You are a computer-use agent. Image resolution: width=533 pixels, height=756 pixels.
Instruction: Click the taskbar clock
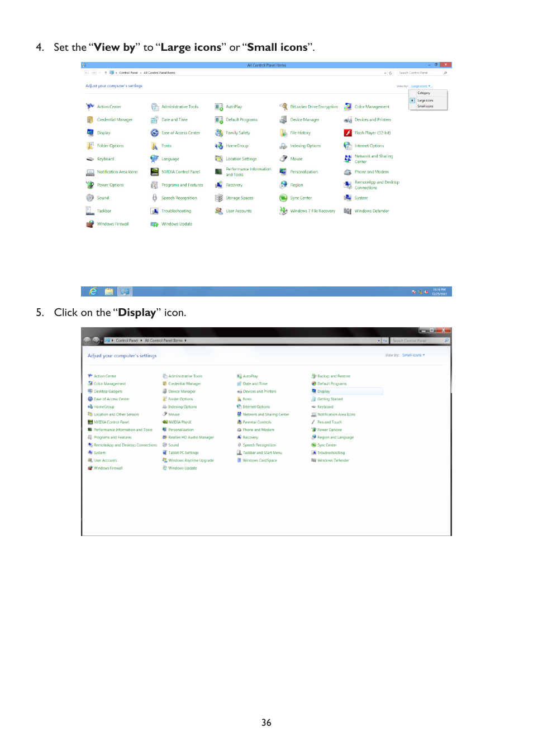point(439,291)
